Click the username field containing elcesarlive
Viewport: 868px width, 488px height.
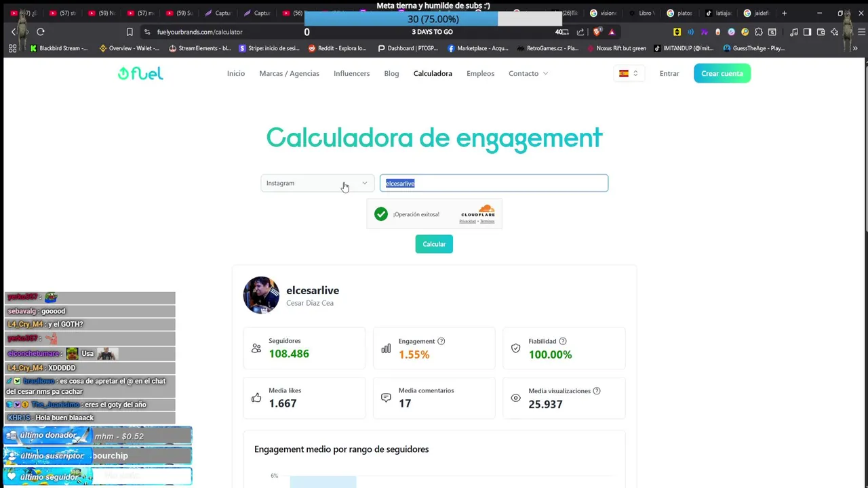coord(494,183)
